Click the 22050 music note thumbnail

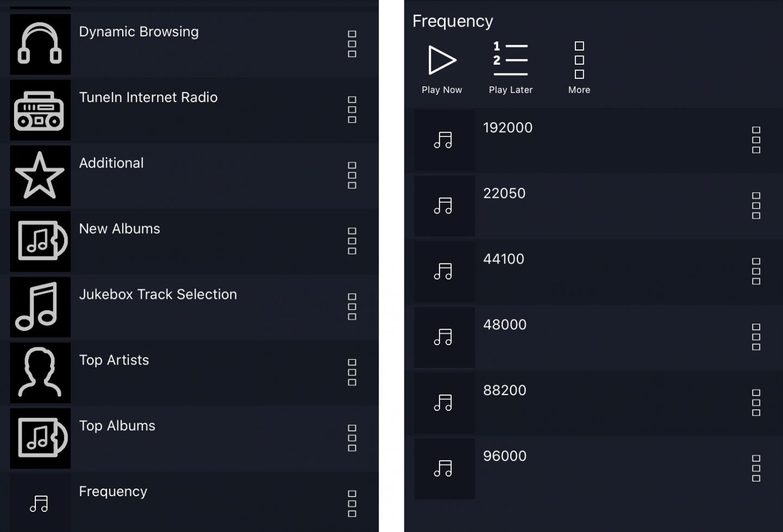click(444, 206)
